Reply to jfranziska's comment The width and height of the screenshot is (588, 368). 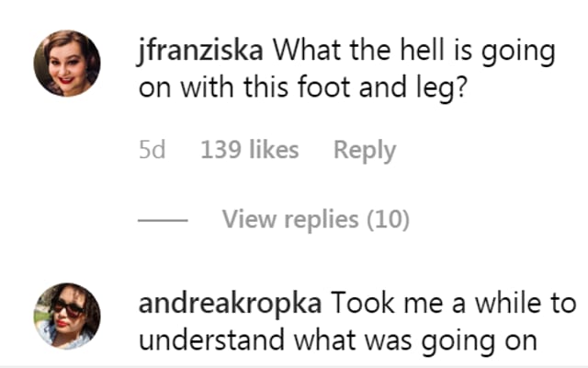365,150
